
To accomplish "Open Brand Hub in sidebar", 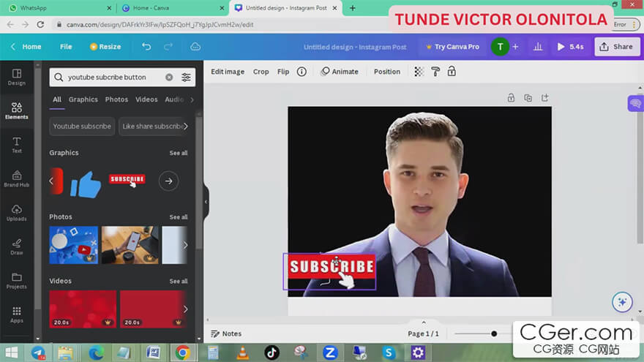I will [16, 179].
